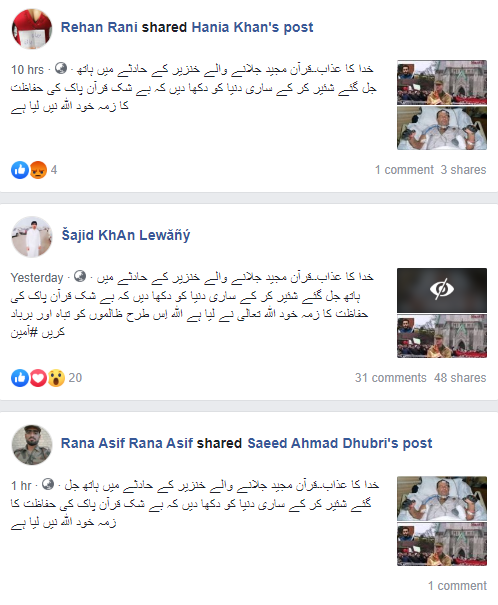Click Like reaction icon on Rehan Rani's post
498x605 pixels.
click(x=20, y=170)
